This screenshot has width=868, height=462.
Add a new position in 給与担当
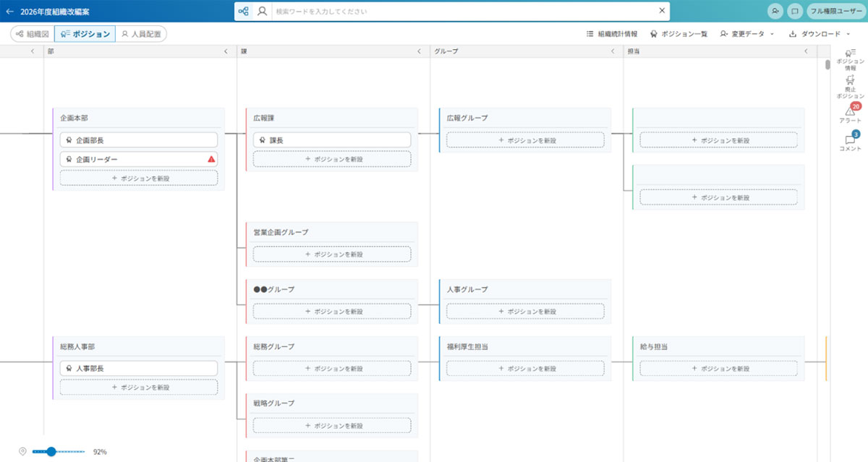point(719,369)
